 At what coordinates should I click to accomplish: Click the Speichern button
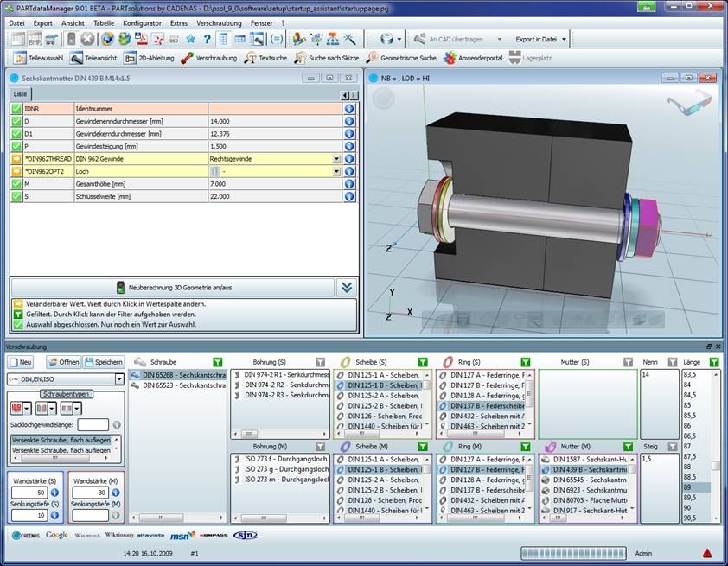(103, 362)
